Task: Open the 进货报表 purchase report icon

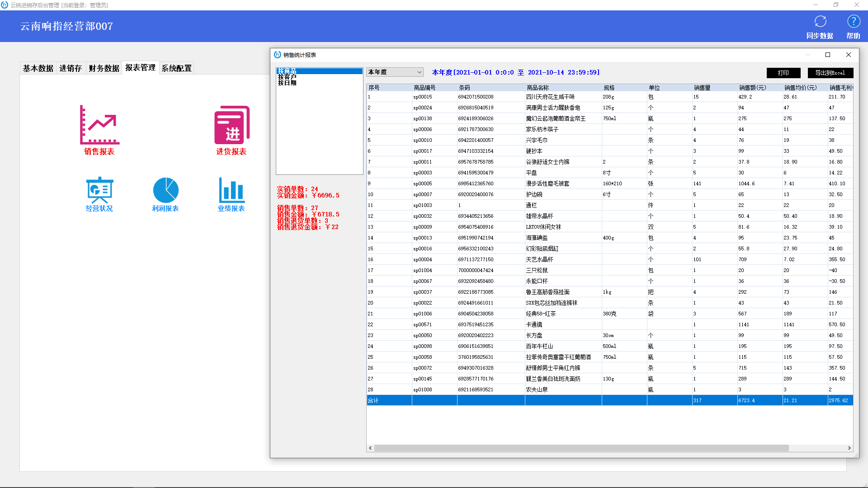Action: [x=231, y=126]
